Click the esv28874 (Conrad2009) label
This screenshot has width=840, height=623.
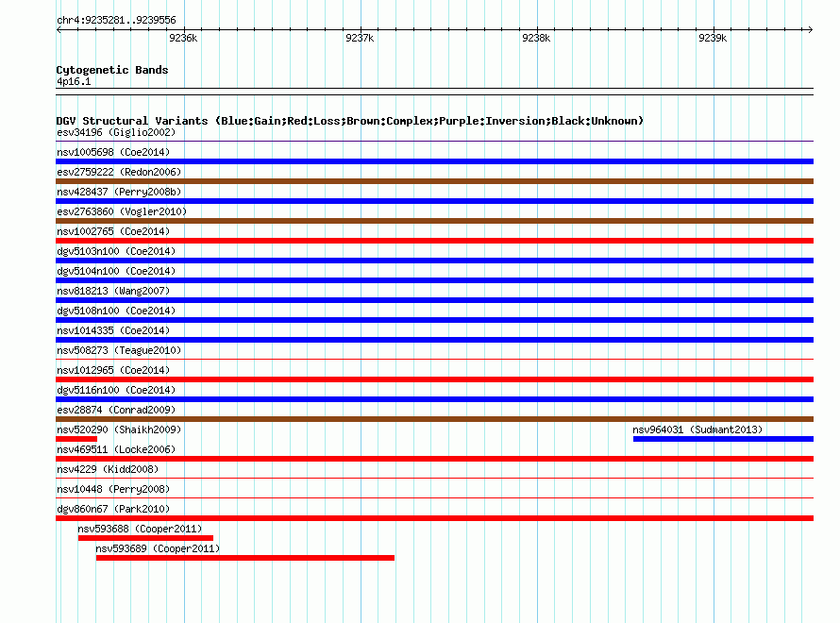tap(116, 410)
